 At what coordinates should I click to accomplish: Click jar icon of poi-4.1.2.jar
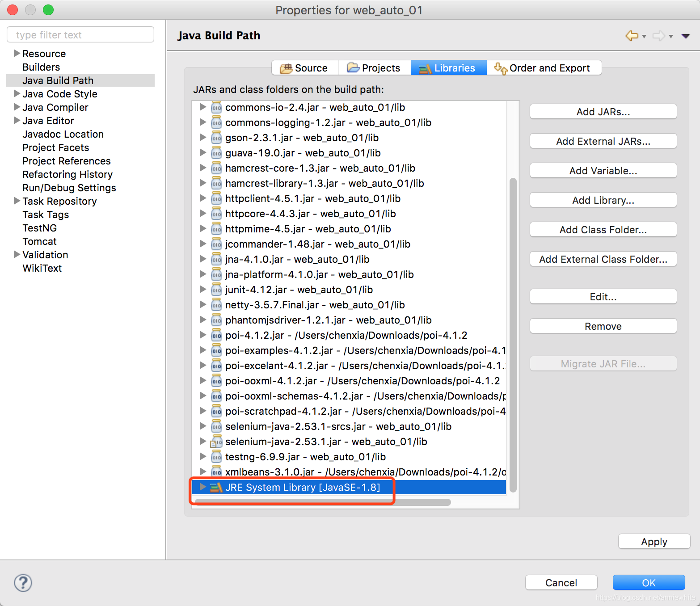(216, 335)
